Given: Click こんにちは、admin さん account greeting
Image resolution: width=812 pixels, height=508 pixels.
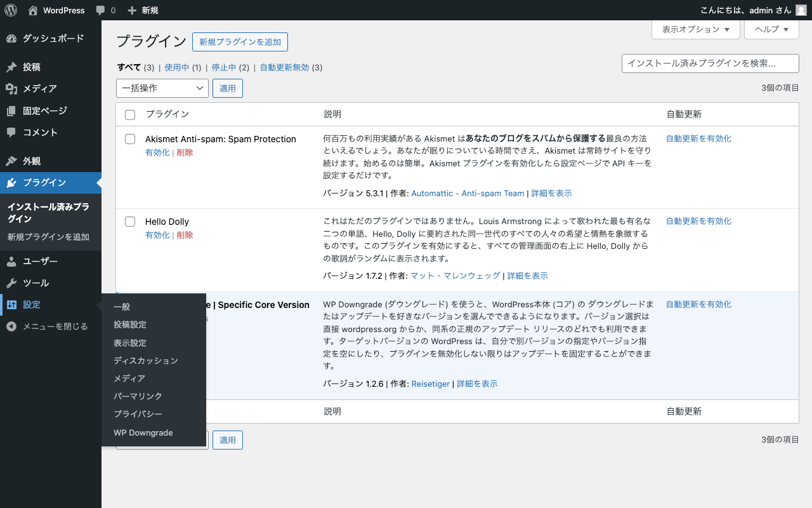Looking at the screenshot, I should point(746,10).
